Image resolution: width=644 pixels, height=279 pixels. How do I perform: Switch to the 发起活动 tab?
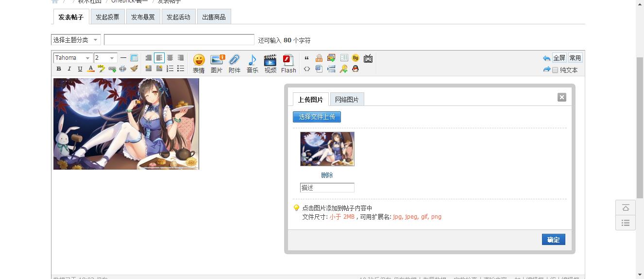pos(178,17)
